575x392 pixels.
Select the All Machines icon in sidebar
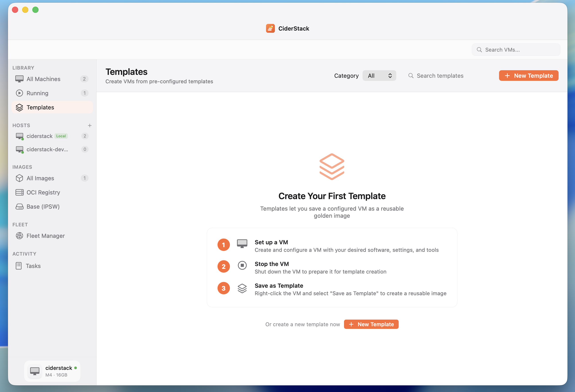point(19,79)
